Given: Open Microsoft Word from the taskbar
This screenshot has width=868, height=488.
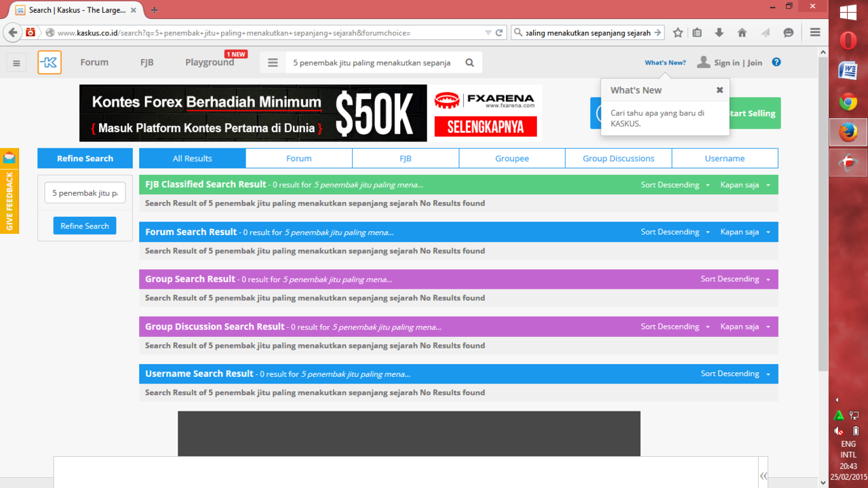Looking at the screenshot, I should click(848, 71).
